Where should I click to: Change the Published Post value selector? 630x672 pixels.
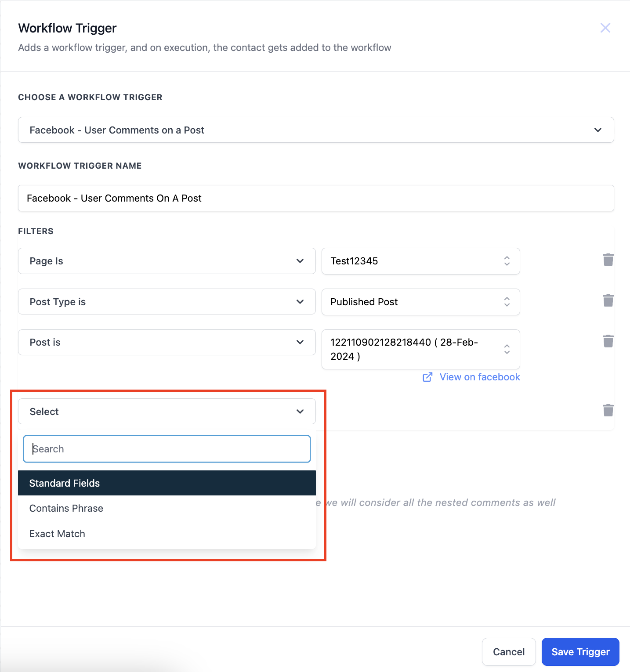[x=421, y=302]
